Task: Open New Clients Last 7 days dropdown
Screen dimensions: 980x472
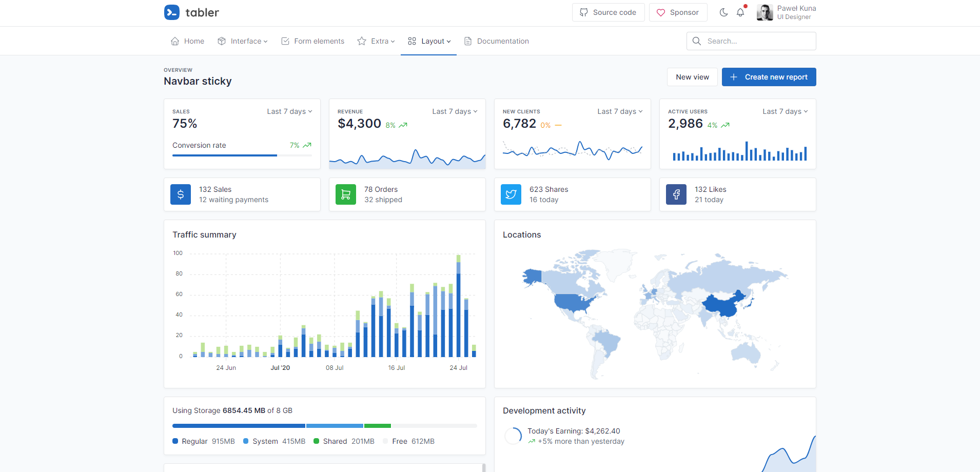Action: [620, 111]
